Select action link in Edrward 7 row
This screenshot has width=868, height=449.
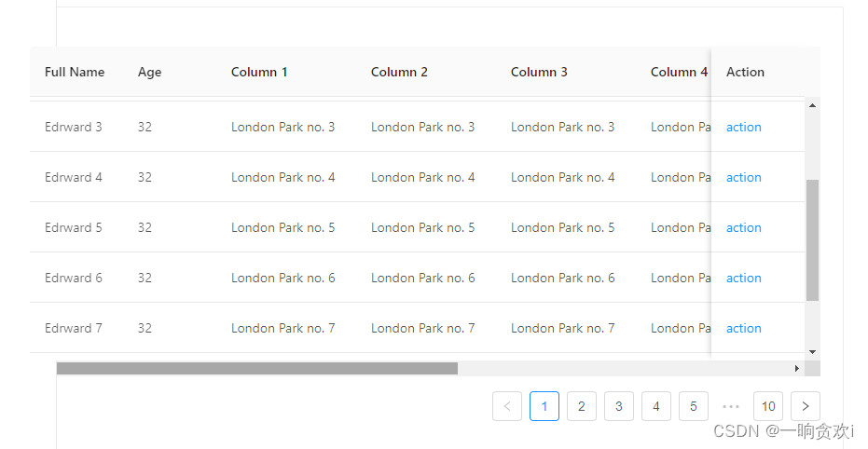744,329
